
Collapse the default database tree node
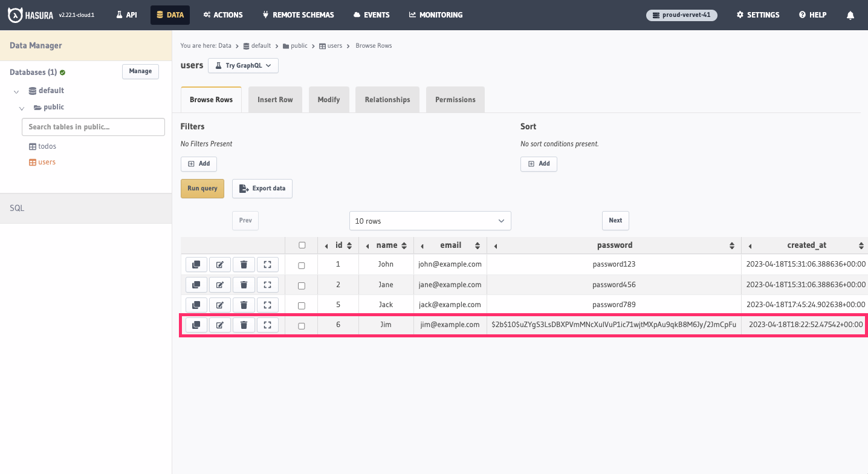[x=16, y=91]
